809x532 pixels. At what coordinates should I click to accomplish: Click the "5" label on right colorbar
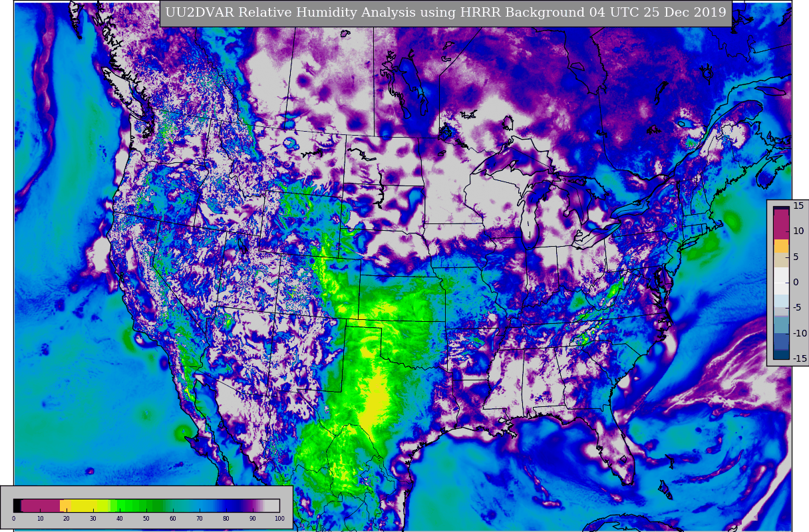coord(796,257)
